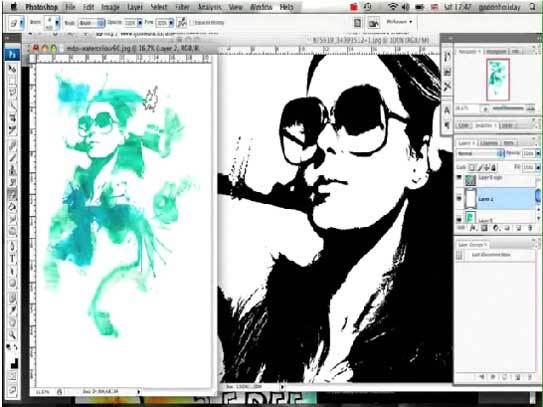The width and height of the screenshot is (543, 407).
Task: Open the Workspace button in options bar
Action: 399,22
